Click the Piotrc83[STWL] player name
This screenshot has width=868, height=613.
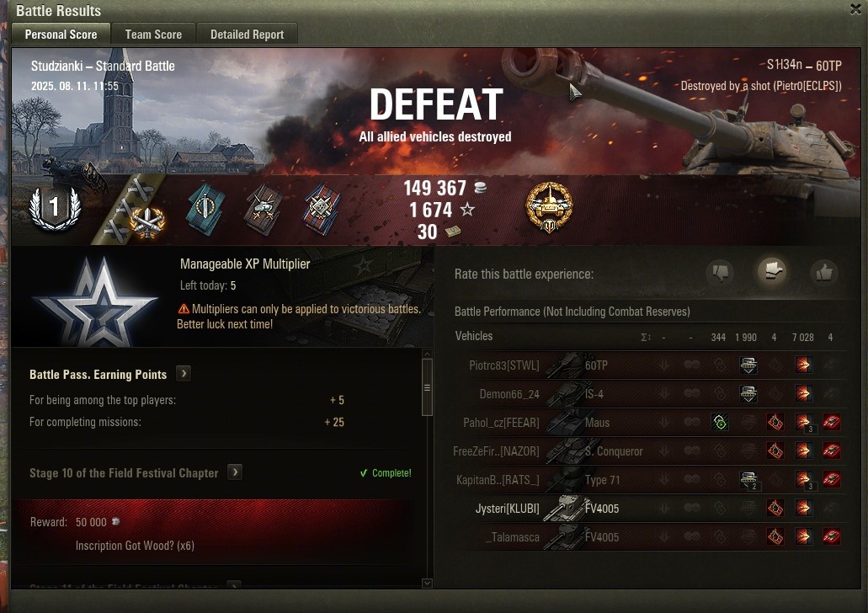pyautogui.click(x=503, y=365)
